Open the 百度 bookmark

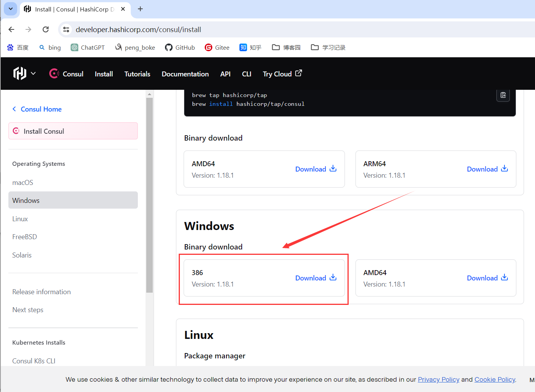click(18, 47)
